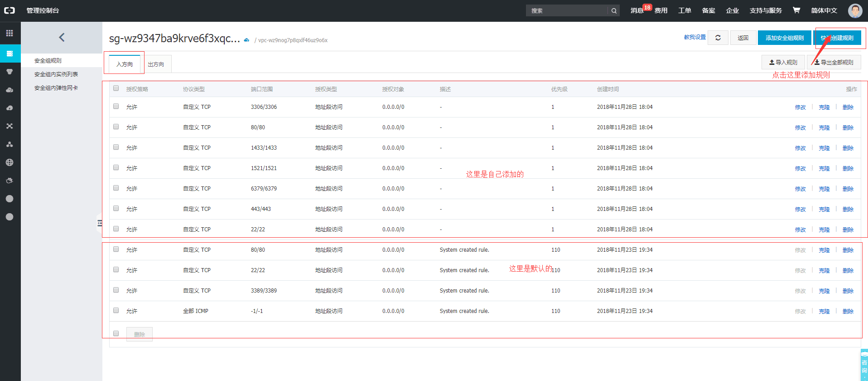Click the search magnifier icon
Image resolution: width=868 pixels, height=381 pixels.
click(614, 10)
